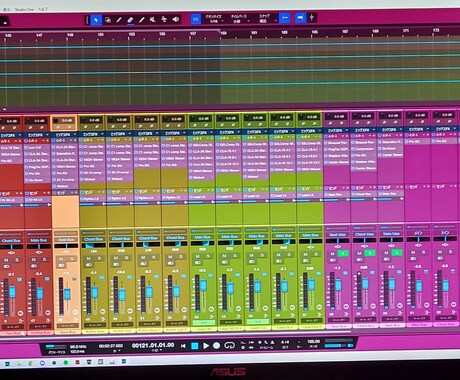Toggle monitor on peach Beat Bus channel
This screenshot has height=380, width=460.
pos(61,266)
